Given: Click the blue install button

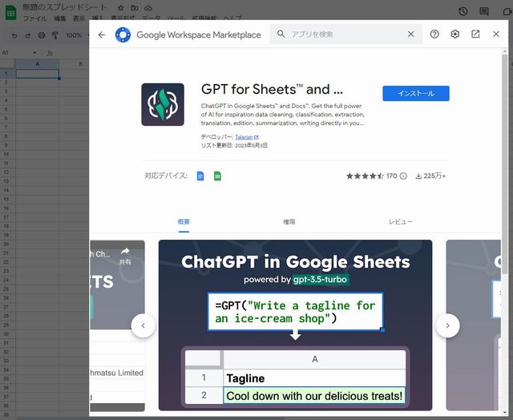Looking at the screenshot, I should [x=416, y=94].
